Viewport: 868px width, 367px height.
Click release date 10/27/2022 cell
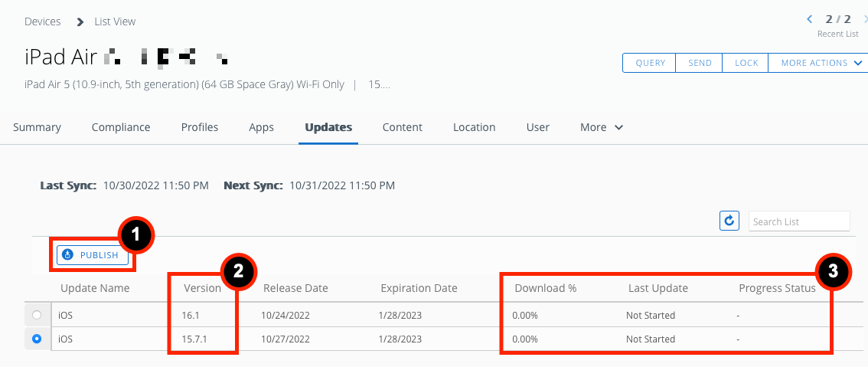pyautogui.click(x=286, y=339)
